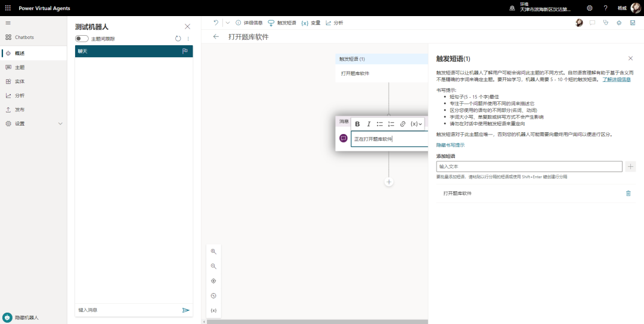Viewport: 644px width, 324px height.
Task: Go back with arrow beside 打开题库软件
Action: pos(216,37)
